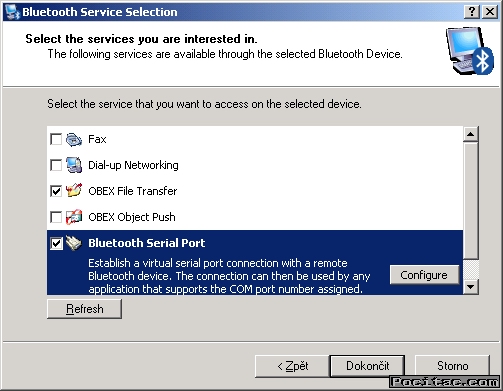Click the OBEX Object Push icon
Viewport: 503px width, 391px height.
click(x=74, y=217)
